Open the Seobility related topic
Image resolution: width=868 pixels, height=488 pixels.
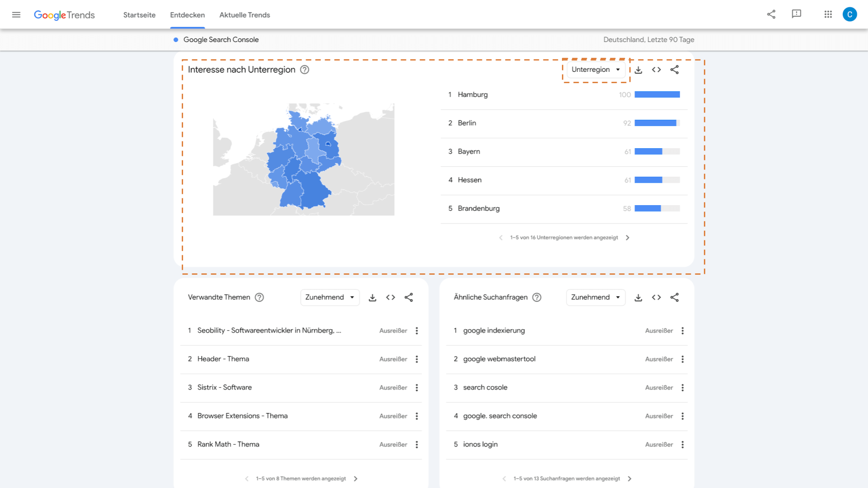[x=269, y=331]
